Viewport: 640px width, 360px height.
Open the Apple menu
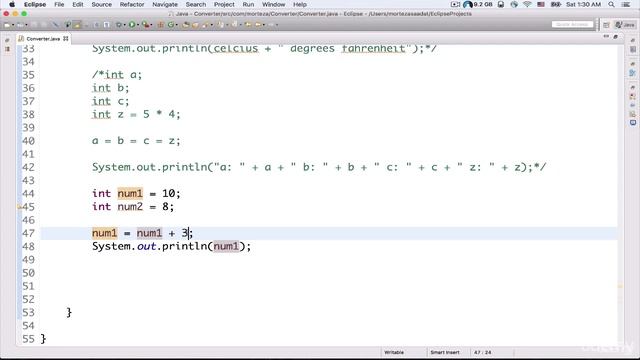click(x=12, y=4)
